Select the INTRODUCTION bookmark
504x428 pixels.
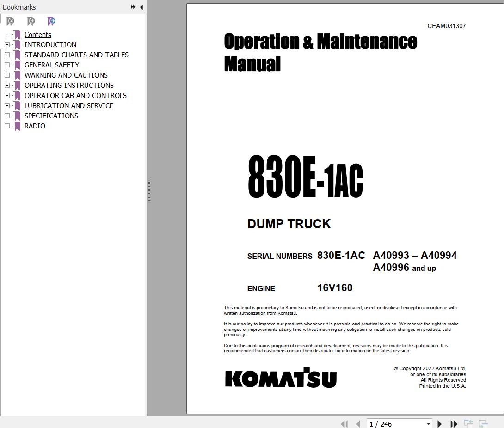[50, 45]
